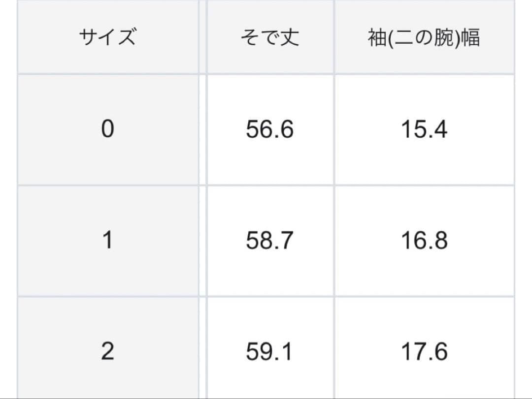Click the 16.8 sleeve width cell
Viewport: 532px width, 399px height.
424,241
